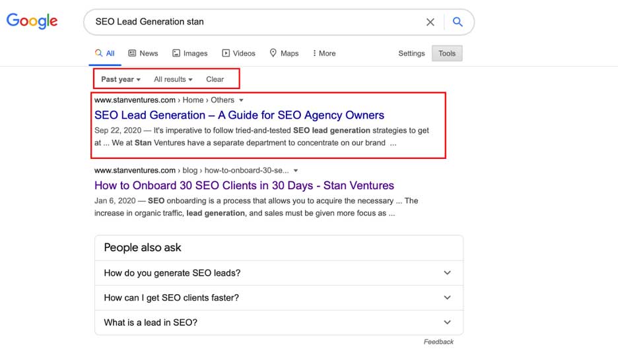Switch to the News tab
The width and height of the screenshot is (618, 364).
(x=143, y=53)
